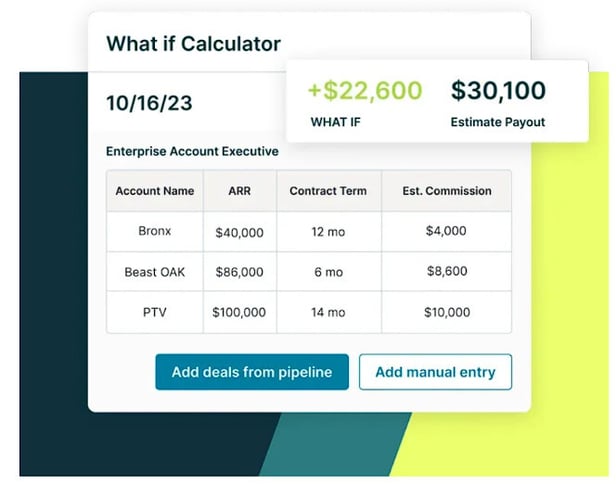Screen dimensions: 616x484
Task: Select the 14 mo contract term cell
Action: [328, 312]
